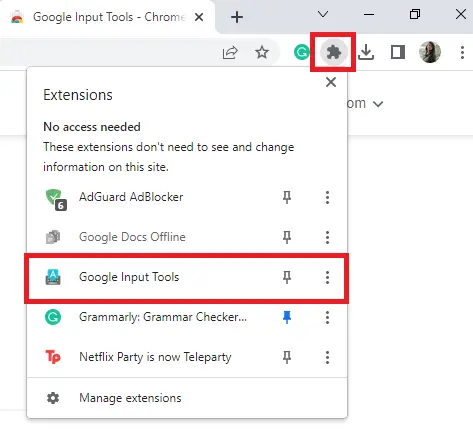Click the share page icon
473x445 pixels.
pos(230,52)
